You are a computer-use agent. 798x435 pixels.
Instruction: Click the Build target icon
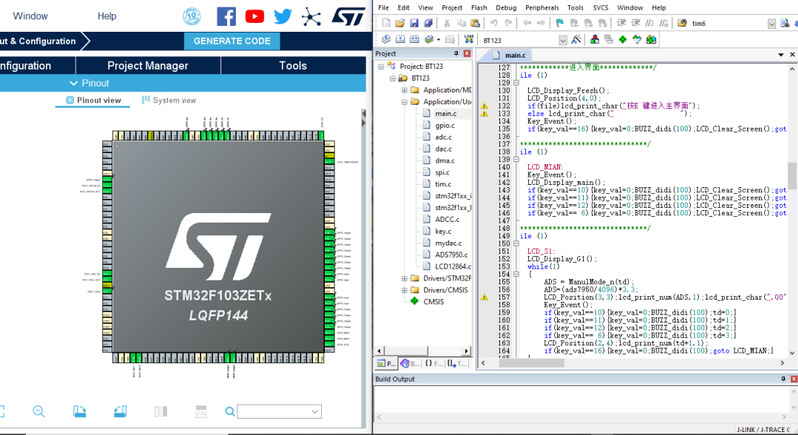tap(400, 40)
